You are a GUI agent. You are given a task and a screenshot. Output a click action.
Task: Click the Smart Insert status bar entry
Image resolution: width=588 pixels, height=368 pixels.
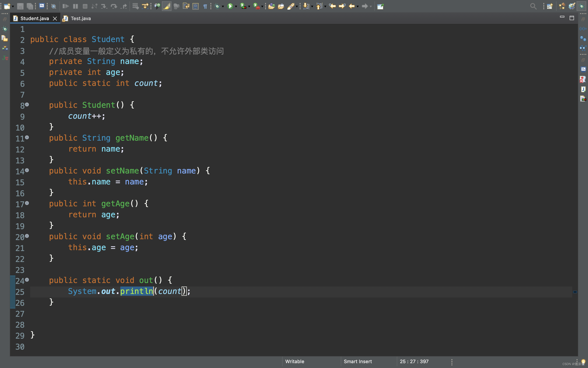[x=358, y=361]
